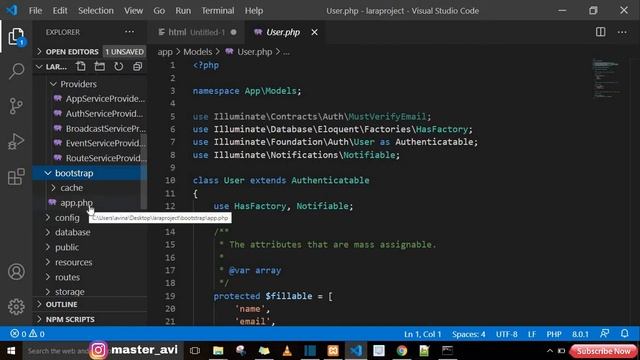Open the Go menu

[159, 11]
